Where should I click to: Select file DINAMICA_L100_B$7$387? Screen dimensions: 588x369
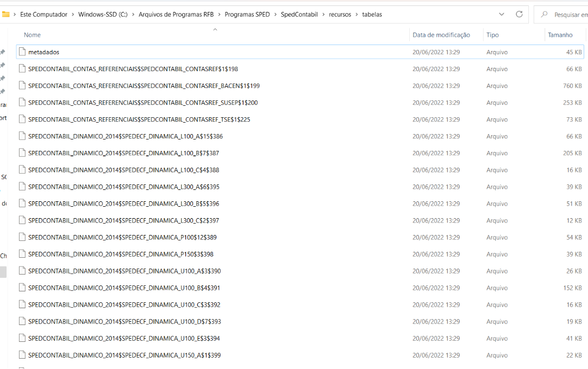(x=124, y=154)
